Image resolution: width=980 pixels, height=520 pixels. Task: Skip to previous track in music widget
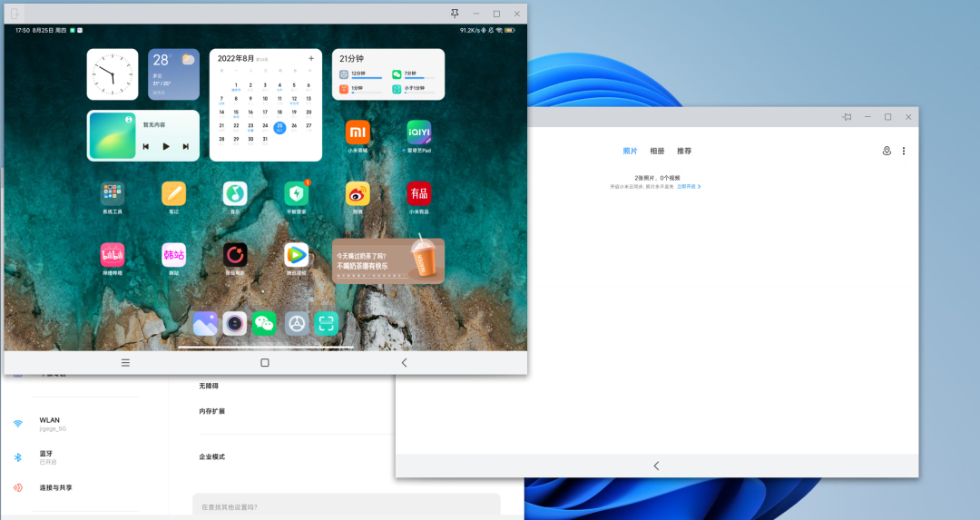tap(145, 146)
